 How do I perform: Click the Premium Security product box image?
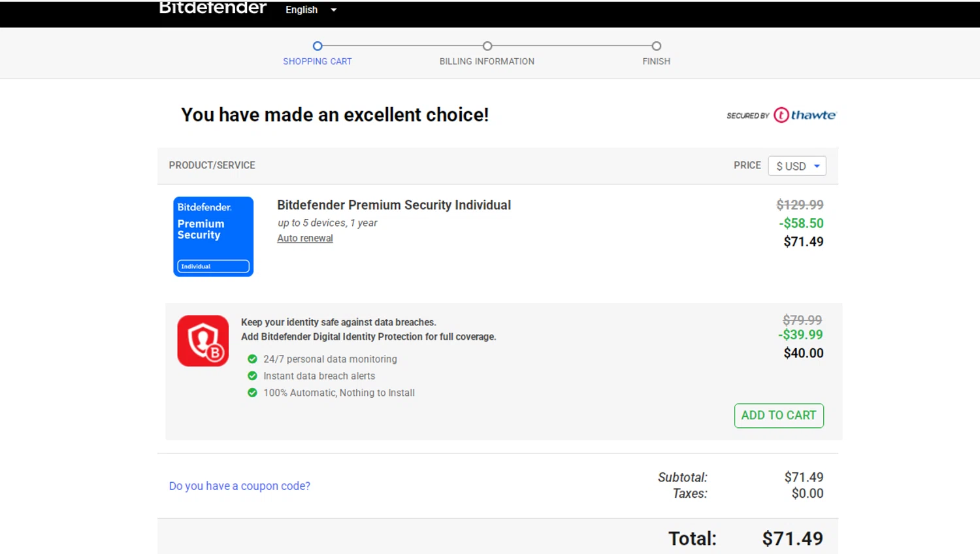[213, 236]
